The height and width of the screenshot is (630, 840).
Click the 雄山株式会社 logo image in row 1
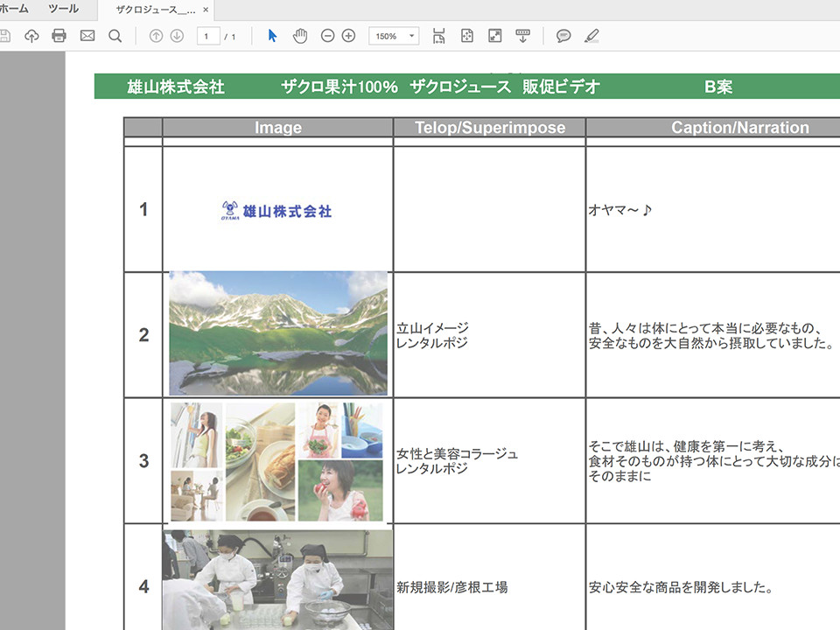click(276, 211)
